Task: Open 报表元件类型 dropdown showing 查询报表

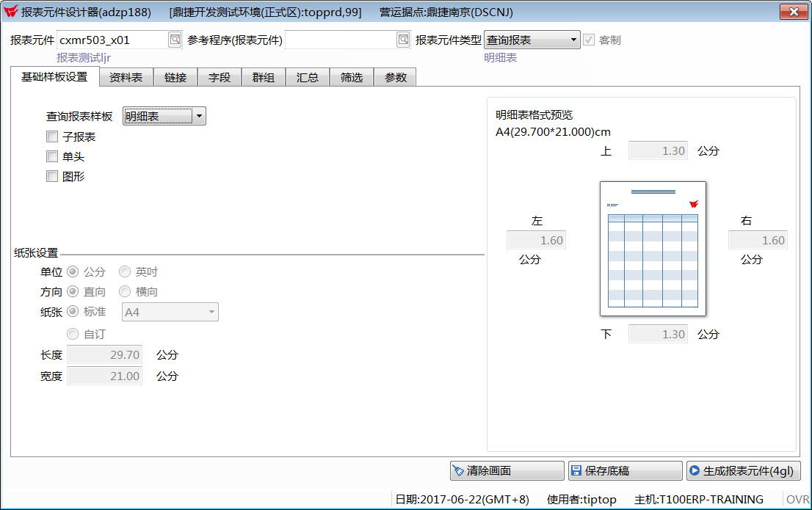Action: click(x=532, y=40)
